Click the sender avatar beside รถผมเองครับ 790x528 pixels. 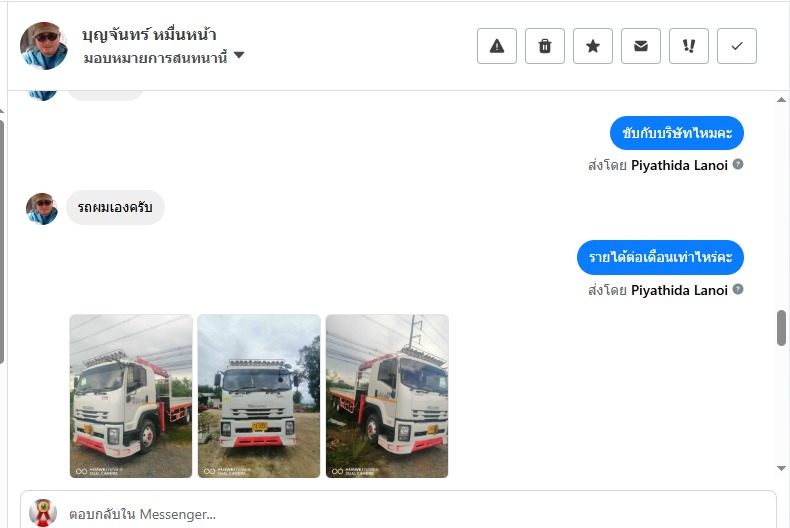pyautogui.click(x=42, y=208)
